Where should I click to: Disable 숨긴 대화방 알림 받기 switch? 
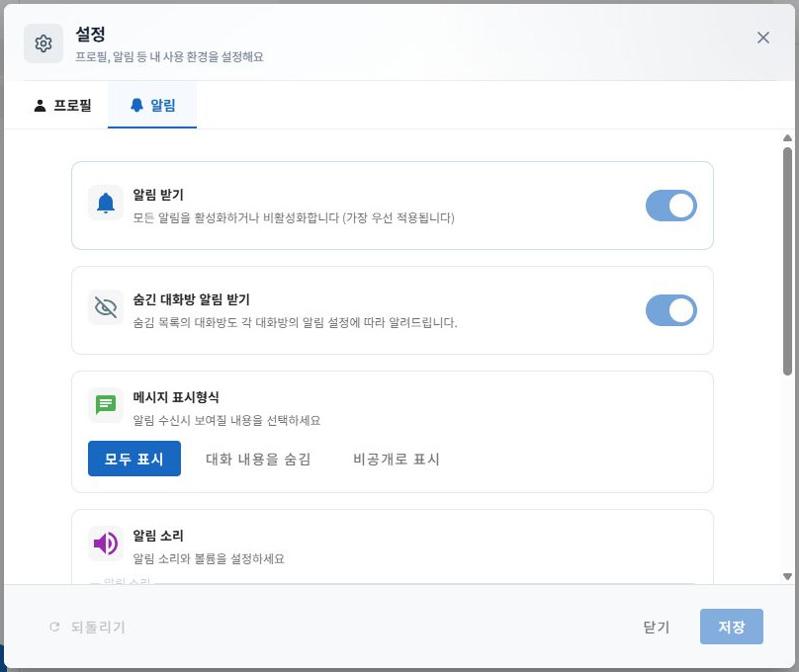click(671, 310)
